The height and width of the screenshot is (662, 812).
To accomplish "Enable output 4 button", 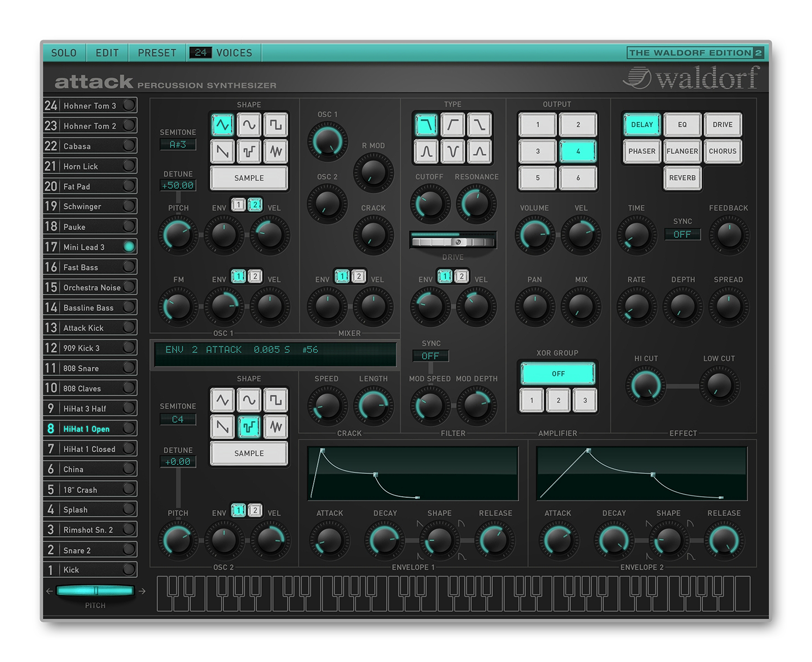I will pyautogui.click(x=578, y=151).
